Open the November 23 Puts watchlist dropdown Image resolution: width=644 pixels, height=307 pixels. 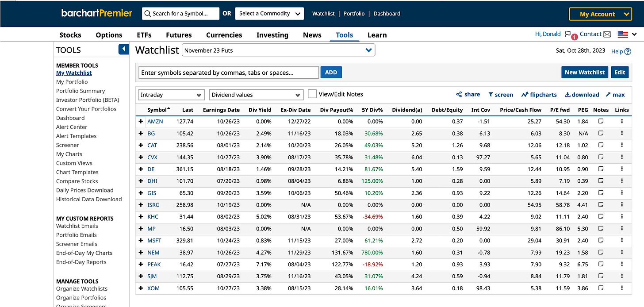point(278,50)
